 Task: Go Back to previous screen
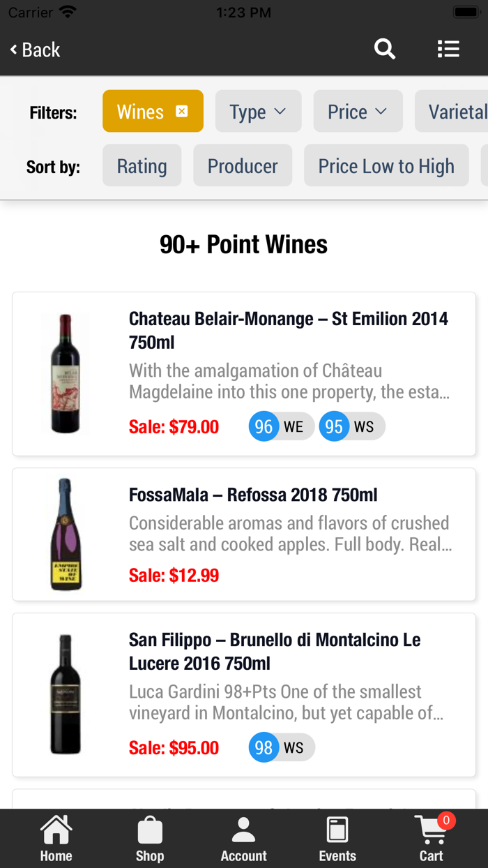point(35,50)
